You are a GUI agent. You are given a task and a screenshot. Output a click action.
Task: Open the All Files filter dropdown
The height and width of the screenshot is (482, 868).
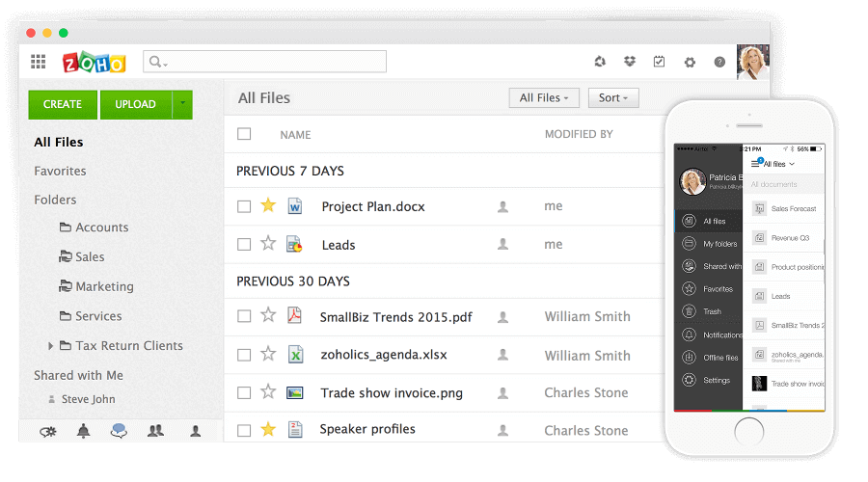click(x=543, y=97)
